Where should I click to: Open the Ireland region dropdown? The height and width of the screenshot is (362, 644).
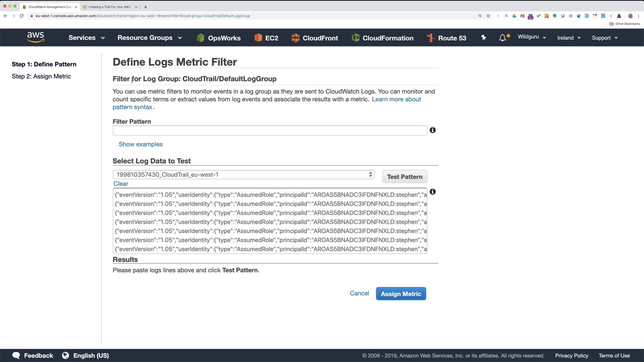click(569, 38)
